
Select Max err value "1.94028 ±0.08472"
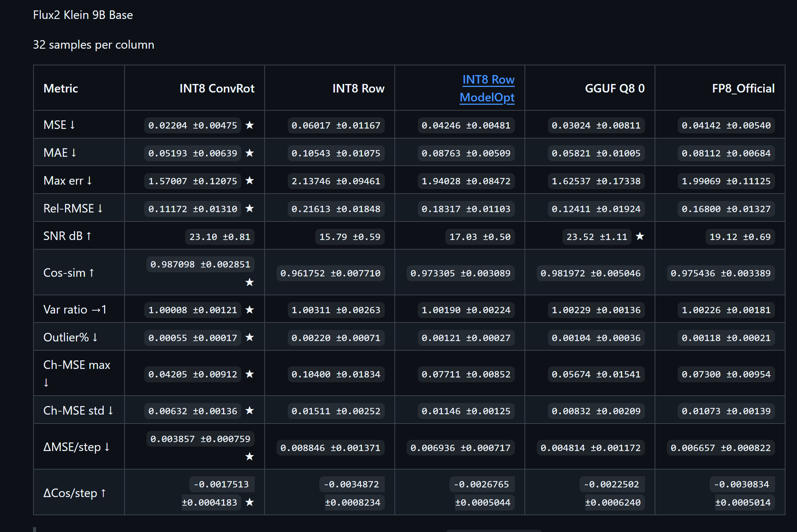[466, 181]
